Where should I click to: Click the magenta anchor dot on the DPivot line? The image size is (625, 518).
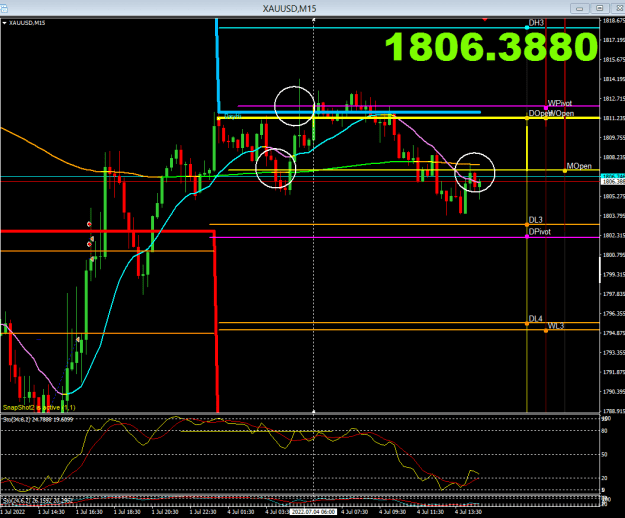527,237
